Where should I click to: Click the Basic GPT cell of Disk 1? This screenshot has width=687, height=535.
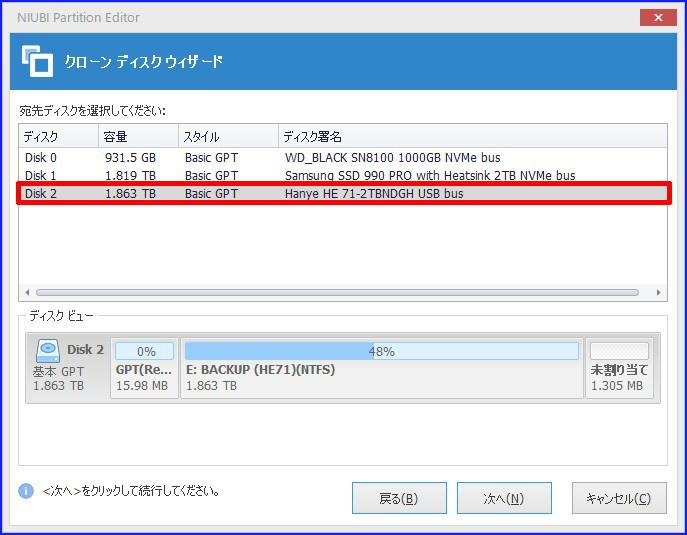point(211,175)
